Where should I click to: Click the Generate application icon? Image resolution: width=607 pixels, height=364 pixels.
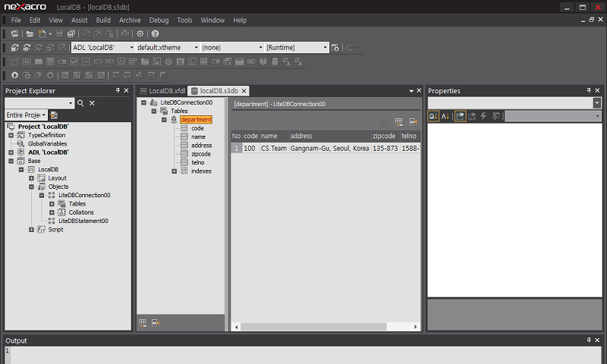pyautogui.click(x=14, y=48)
